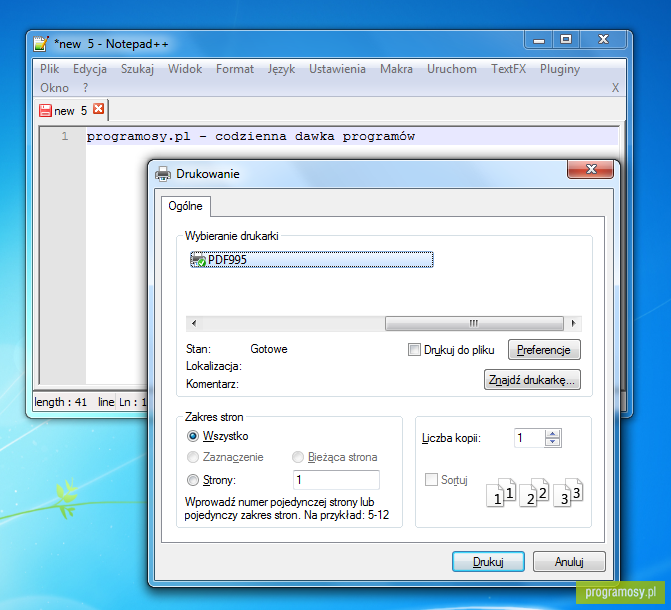Enable Drukuj do pliku checkbox

(414, 350)
